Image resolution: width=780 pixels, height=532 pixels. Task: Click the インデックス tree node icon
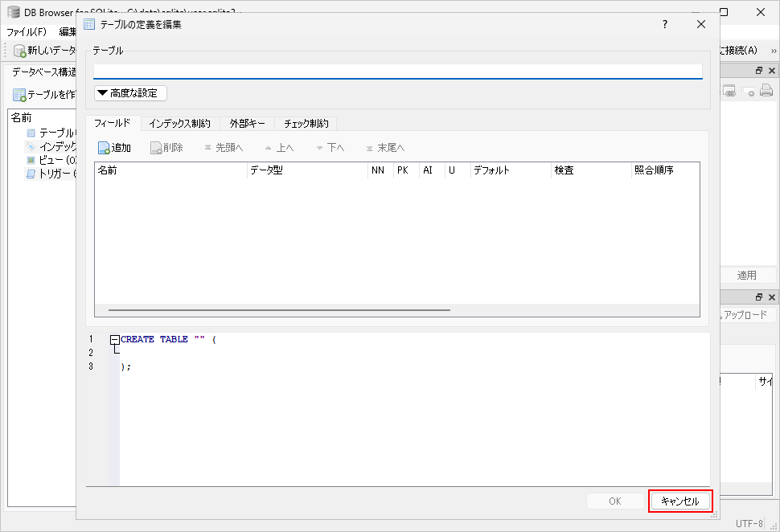pos(31,146)
